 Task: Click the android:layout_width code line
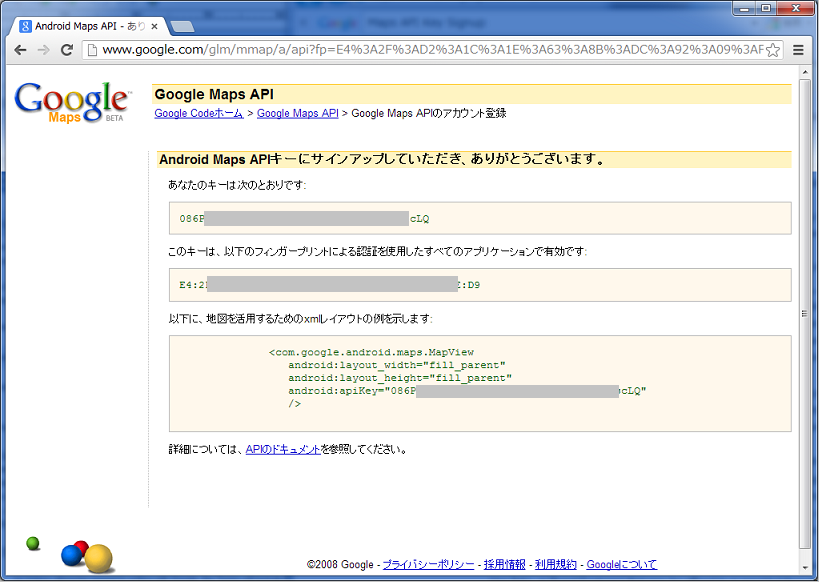click(397, 365)
